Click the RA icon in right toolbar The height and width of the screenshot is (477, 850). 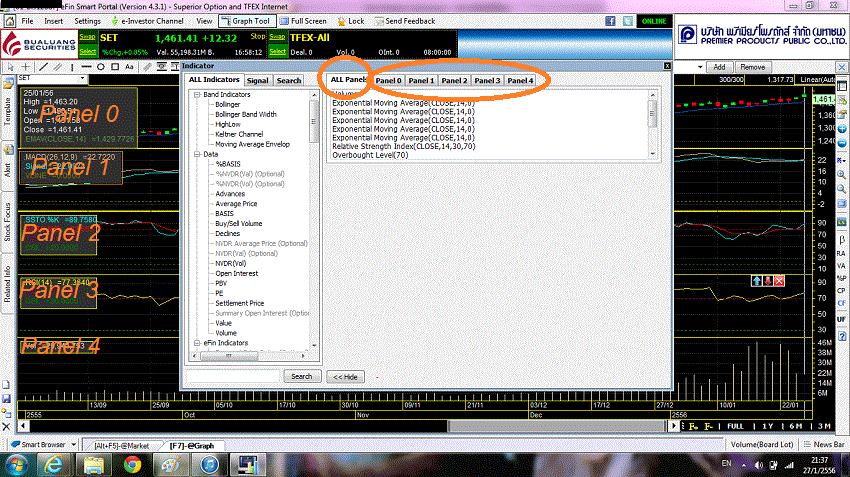point(841,253)
